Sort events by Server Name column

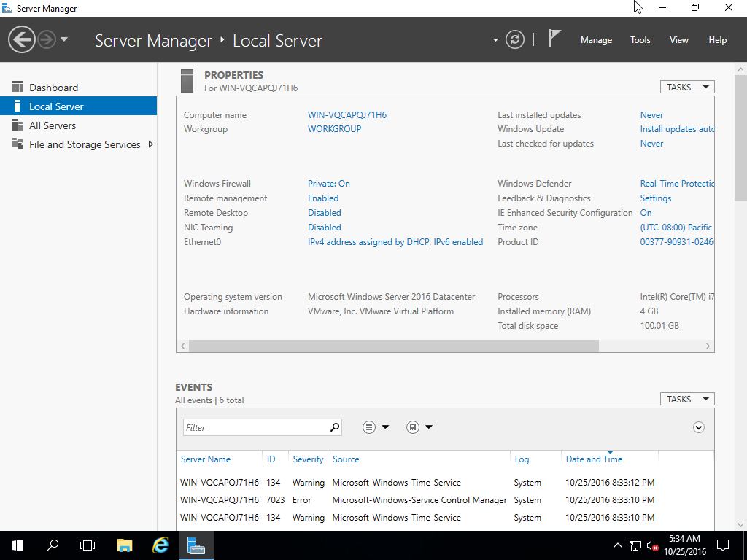(205, 459)
